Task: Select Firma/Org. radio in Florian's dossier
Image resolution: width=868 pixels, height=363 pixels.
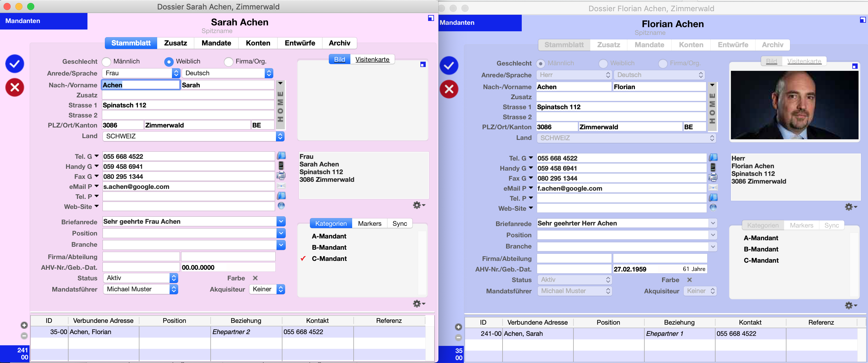Action: 663,63
